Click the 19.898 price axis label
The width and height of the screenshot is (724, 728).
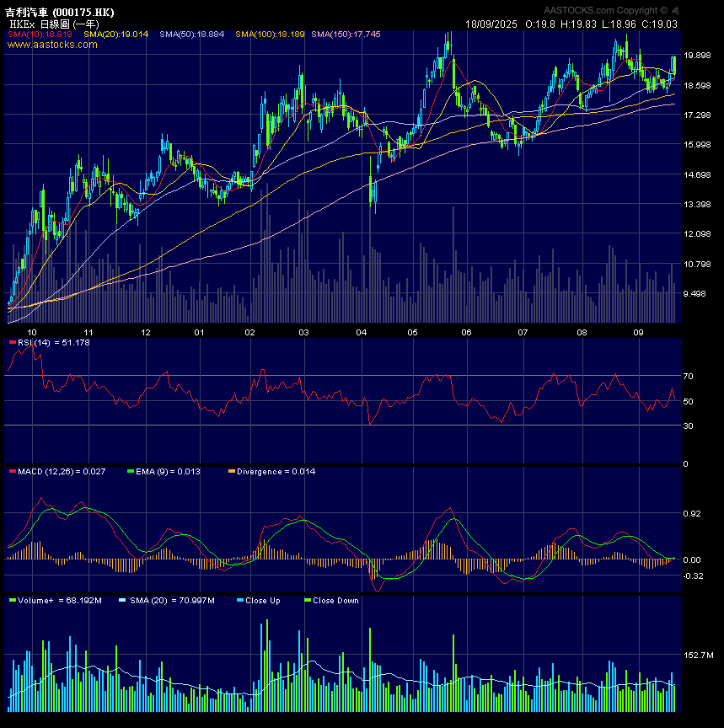(x=697, y=56)
